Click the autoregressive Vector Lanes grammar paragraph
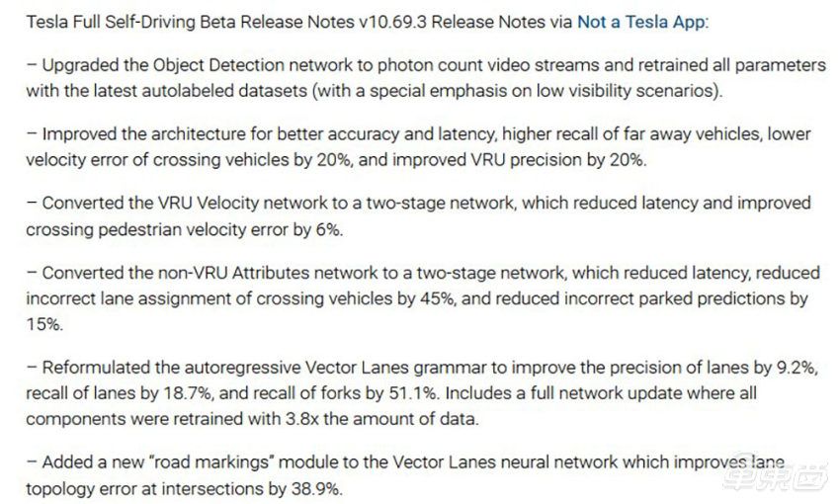Image resolution: width=840 pixels, height=504 pixels. [422, 393]
